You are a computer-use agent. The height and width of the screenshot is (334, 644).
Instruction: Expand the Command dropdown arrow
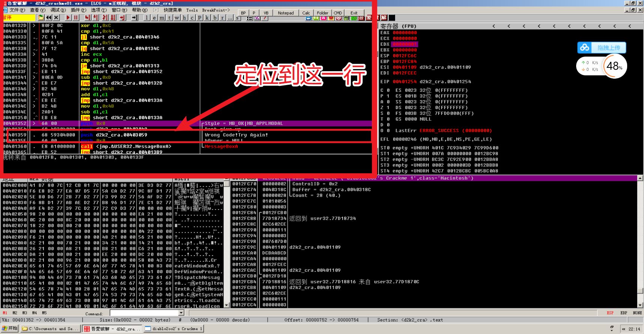pos(181,313)
